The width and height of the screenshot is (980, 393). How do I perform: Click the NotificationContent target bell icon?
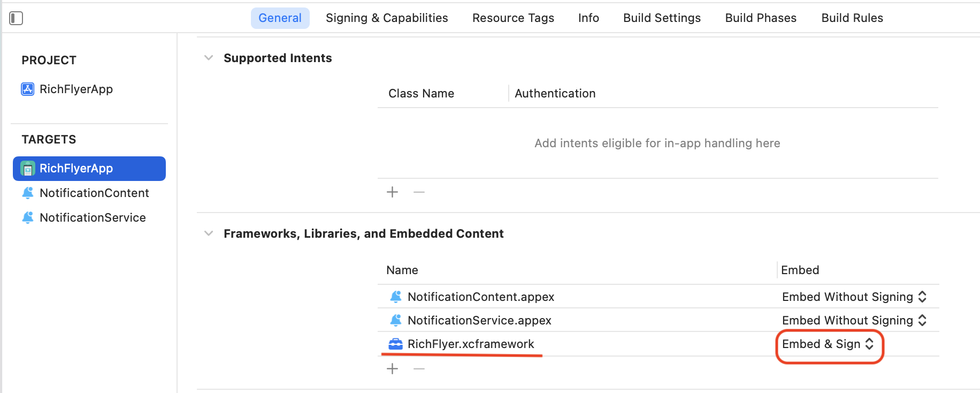click(x=28, y=193)
